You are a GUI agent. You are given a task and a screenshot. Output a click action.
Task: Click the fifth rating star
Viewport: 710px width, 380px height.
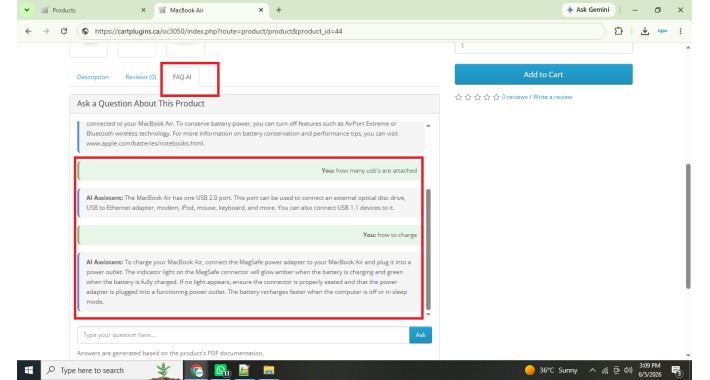[496, 97]
